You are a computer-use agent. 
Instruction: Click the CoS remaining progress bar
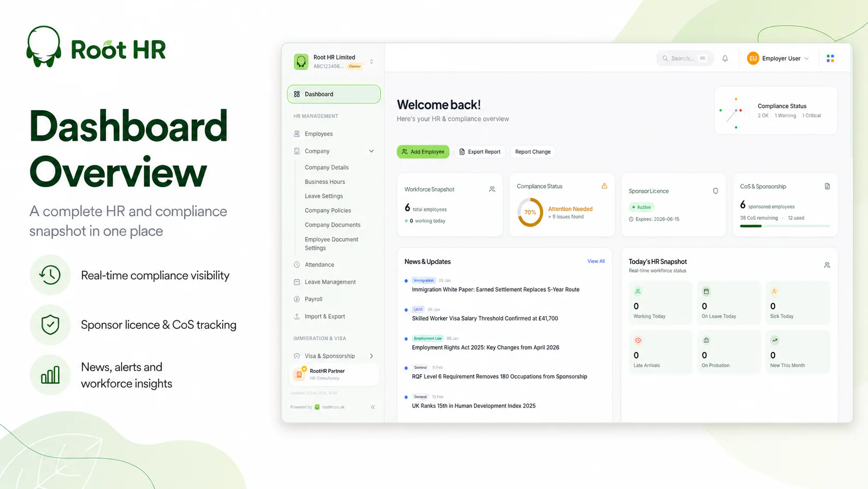pyautogui.click(x=785, y=226)
